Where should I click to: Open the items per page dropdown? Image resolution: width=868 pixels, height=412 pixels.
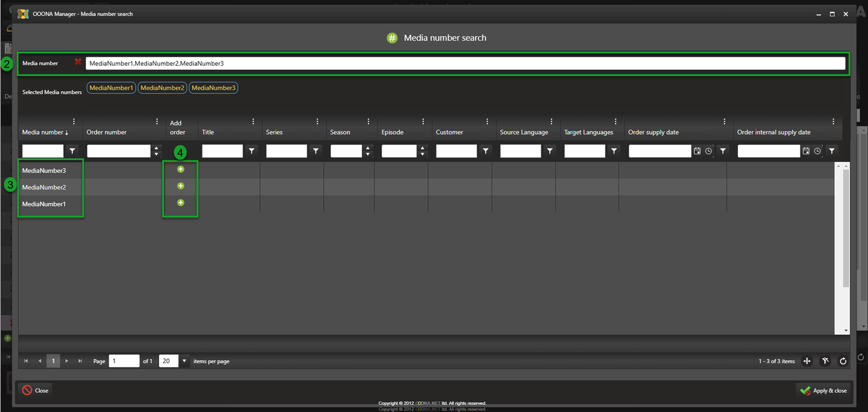point(184,361)
